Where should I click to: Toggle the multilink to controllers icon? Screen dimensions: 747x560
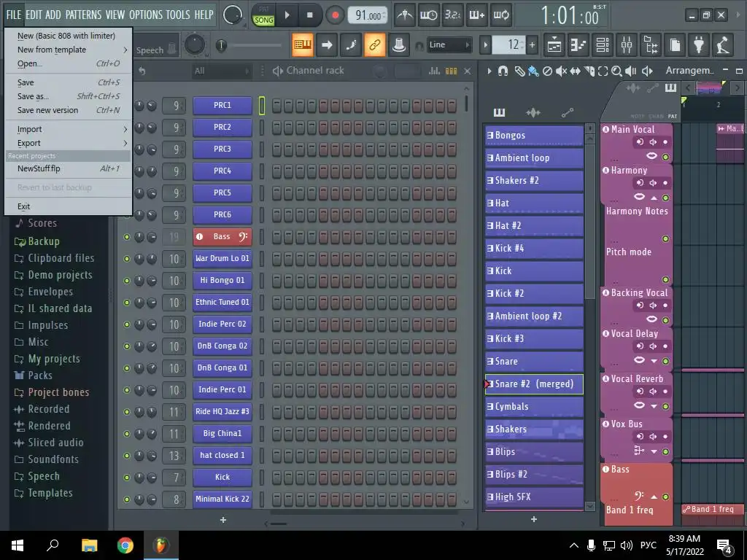tap(375, 45)
